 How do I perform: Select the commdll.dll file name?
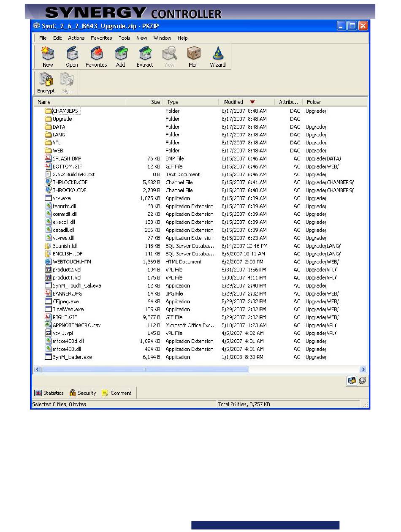pyautogui.click(x=65, y=214)
